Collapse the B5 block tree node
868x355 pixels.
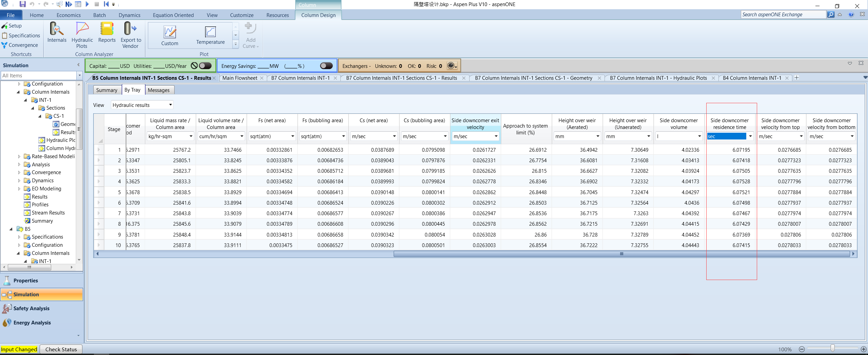[11, 229]
